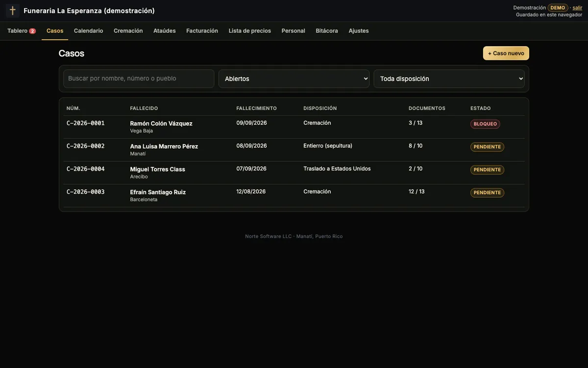Click PENDIENTE badge in Miguel Torres row
The image size is (588, 368).
tap(487, 170)
